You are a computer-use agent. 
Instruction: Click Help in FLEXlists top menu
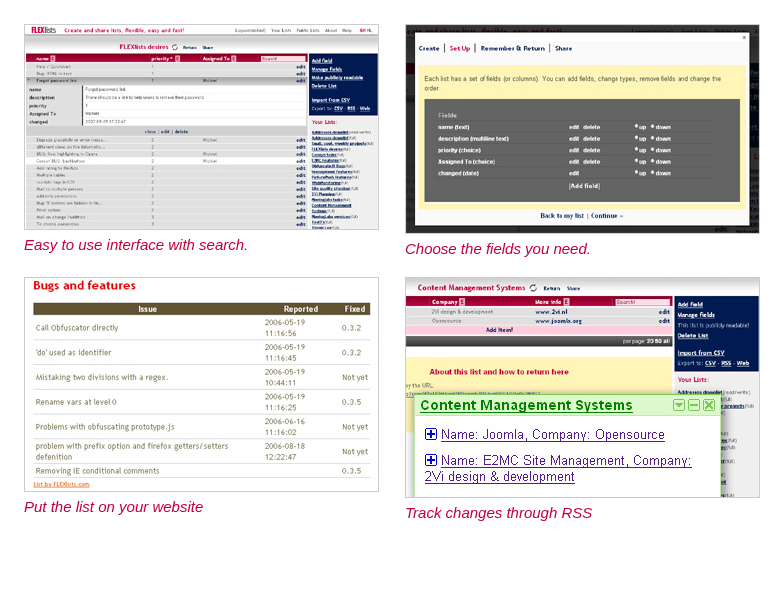347,30
